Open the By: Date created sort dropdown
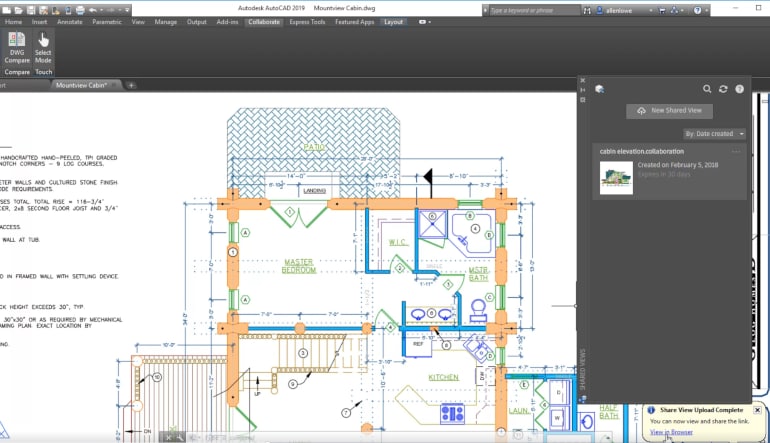Screen dimensions: 770x443 (715, 134)
